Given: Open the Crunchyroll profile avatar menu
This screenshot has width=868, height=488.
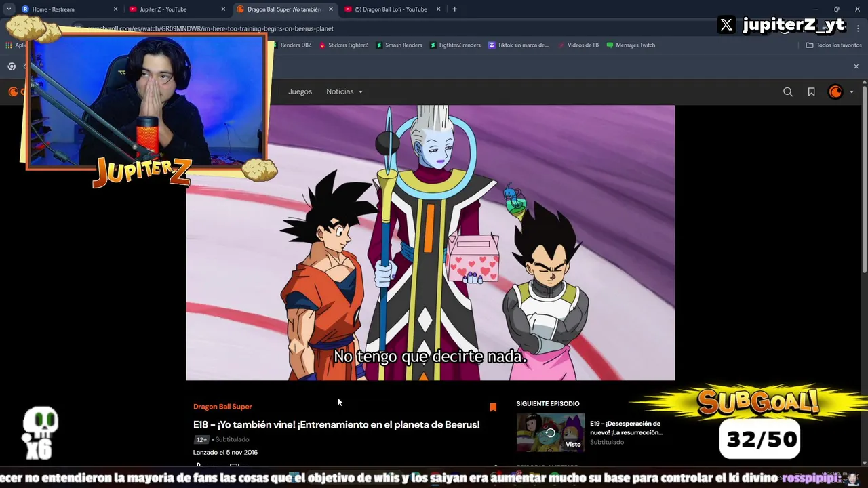Looking at the screenshot, I should click(x=835, y=91).
